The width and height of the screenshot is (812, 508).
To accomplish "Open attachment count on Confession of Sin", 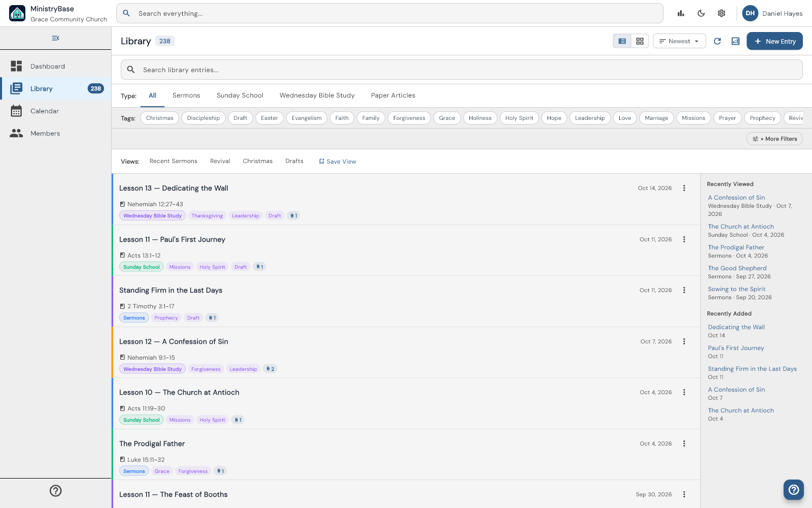I will (270, 369).
